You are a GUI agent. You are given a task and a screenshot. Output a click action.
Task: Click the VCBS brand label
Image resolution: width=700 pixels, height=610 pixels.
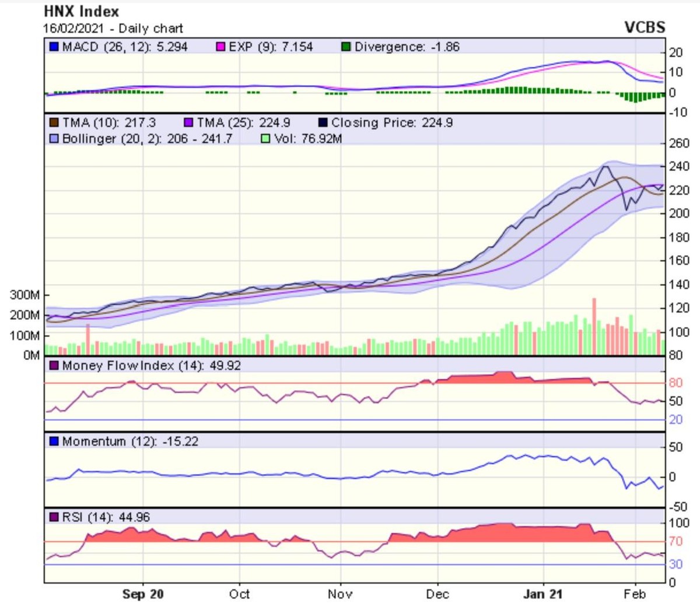coord(644,27)
